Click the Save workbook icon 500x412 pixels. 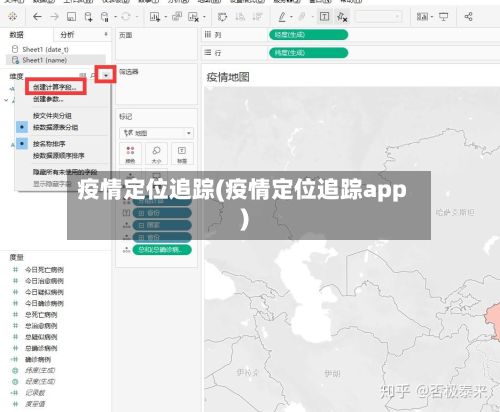[71, 17]
